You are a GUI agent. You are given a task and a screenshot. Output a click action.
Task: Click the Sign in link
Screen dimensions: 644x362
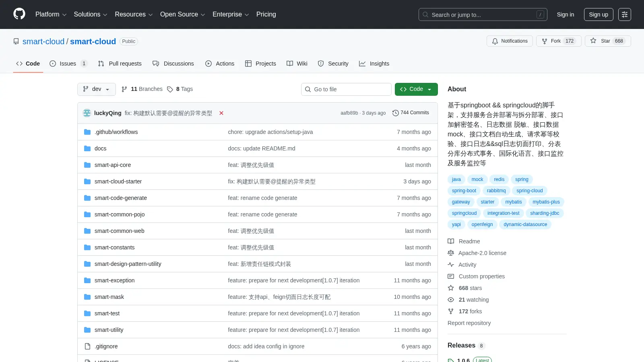point(566,14)
